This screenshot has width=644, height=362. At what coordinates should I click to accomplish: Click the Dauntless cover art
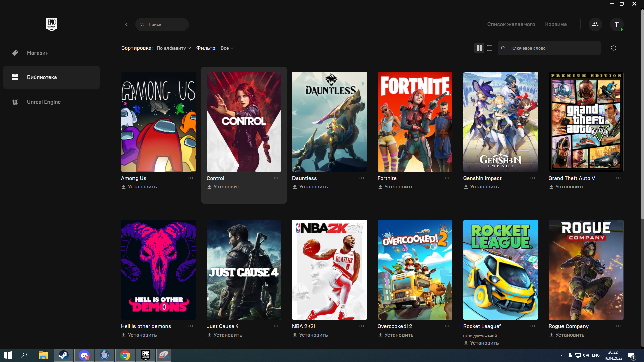click(x=329, y=122)
